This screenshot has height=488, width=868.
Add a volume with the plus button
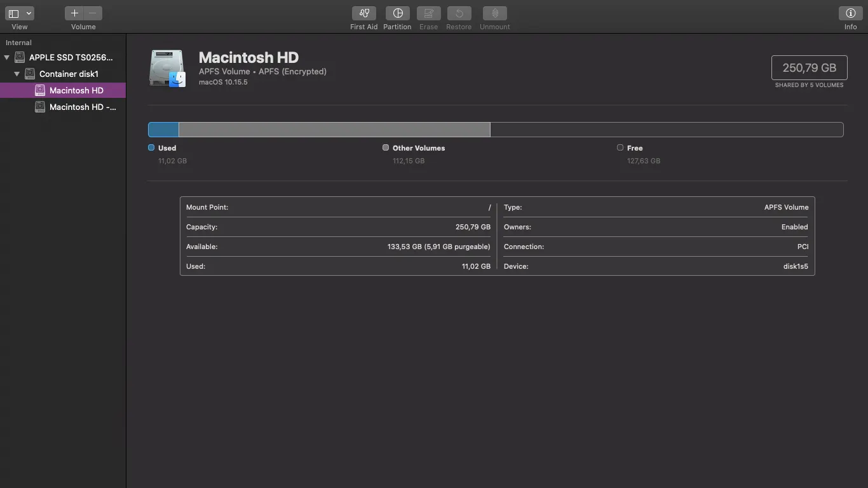pos(74,13)
